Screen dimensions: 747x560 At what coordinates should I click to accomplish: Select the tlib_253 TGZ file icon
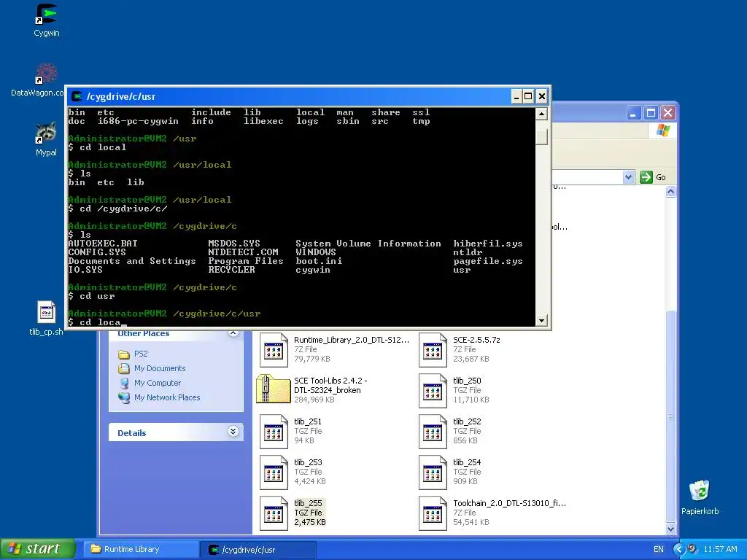pos(274,472)
